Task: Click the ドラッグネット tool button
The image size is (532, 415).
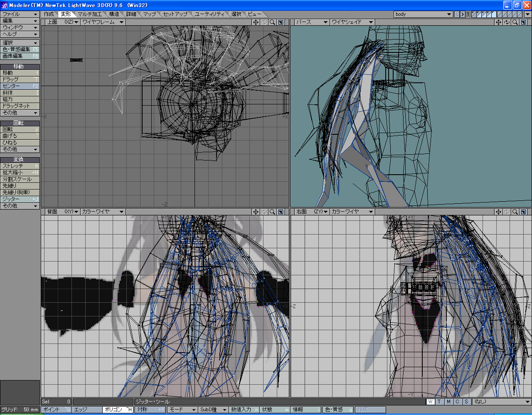Action: 20,106
